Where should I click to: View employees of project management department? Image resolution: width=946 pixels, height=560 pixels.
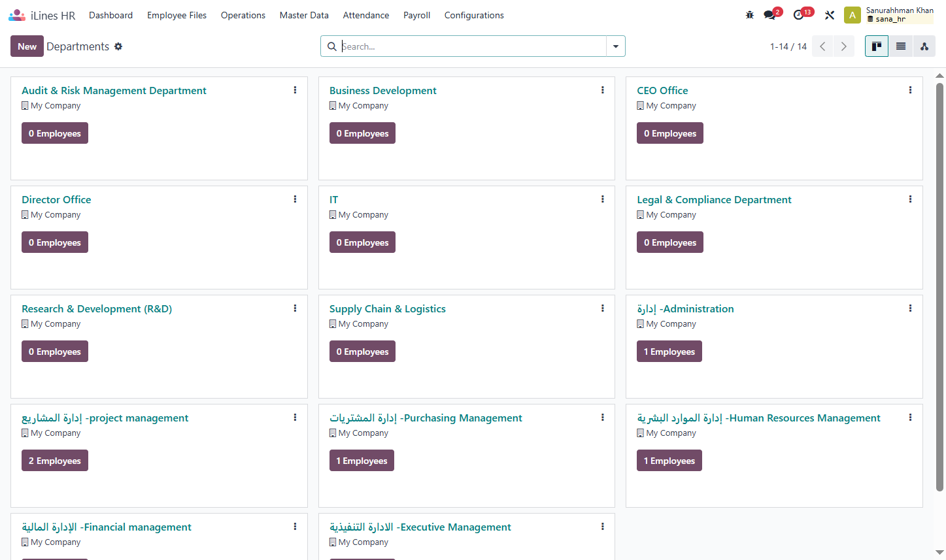tap(55, 461)
